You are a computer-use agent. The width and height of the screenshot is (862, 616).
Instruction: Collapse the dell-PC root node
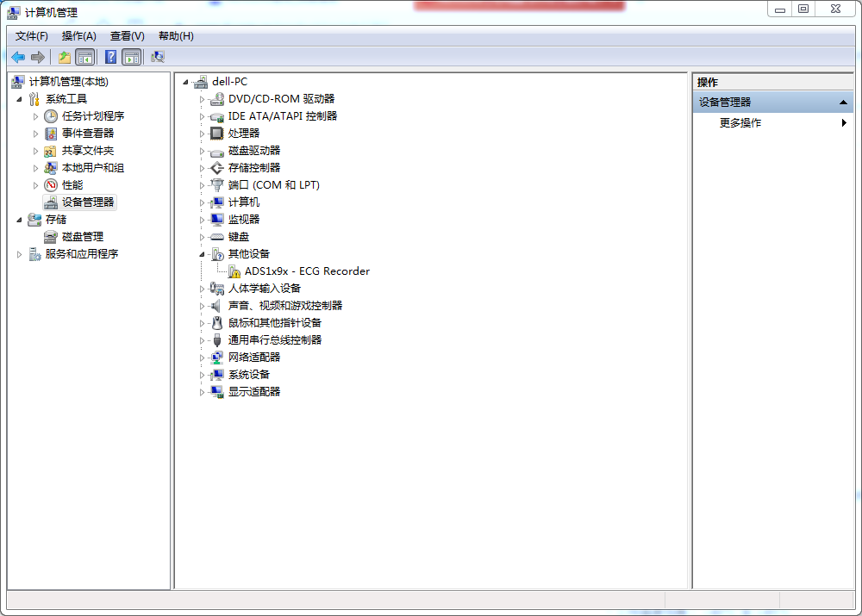pos(186,83)
